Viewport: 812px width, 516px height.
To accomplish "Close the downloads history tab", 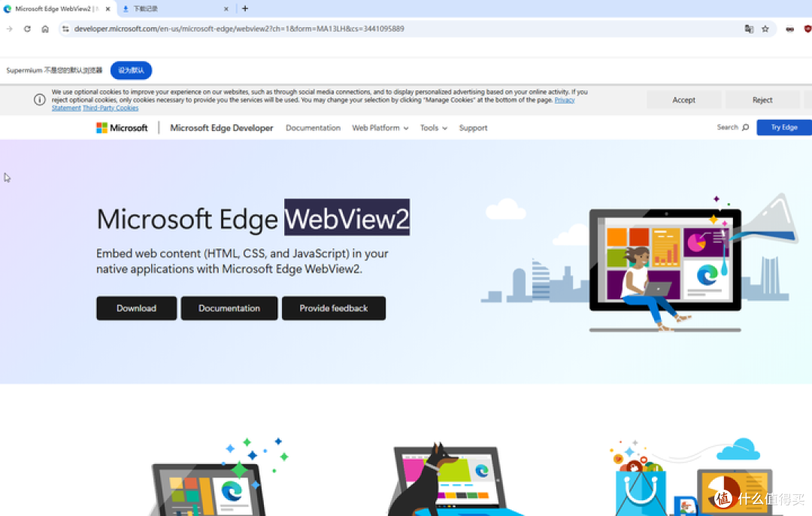I will [x=226, y=9].
